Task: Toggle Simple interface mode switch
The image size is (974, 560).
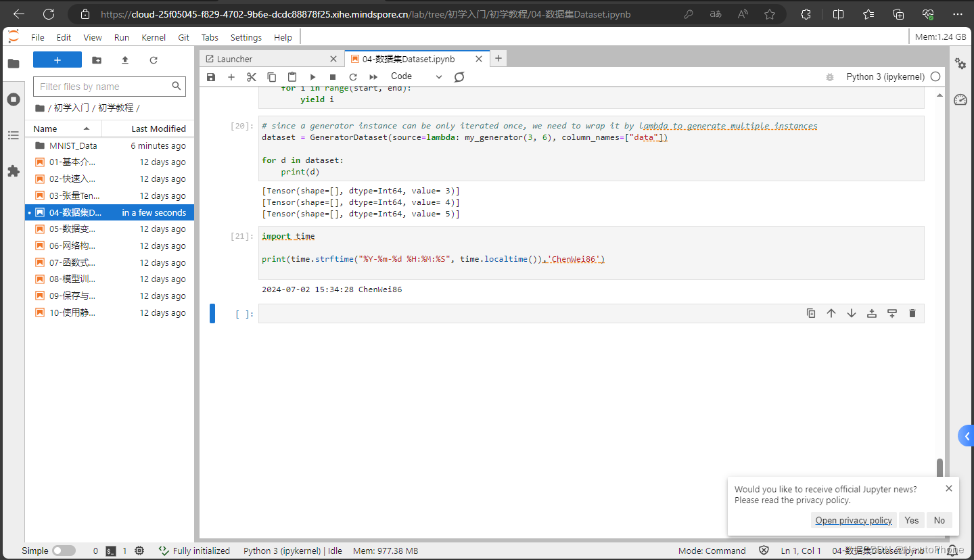Action: tap(64, 551)
